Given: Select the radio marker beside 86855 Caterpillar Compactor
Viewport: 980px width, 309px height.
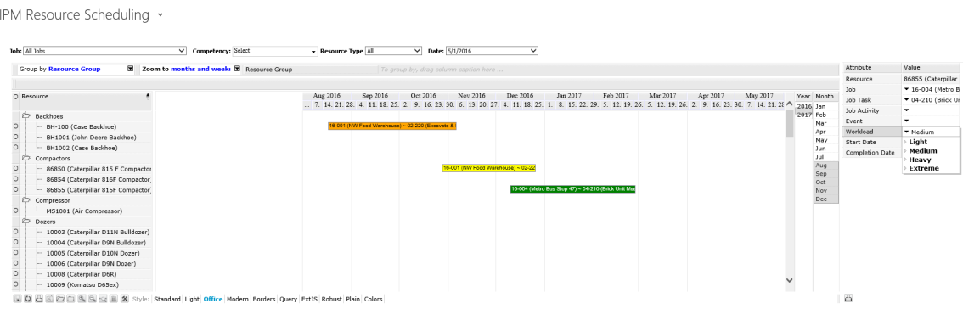Looking at the screenshot, I should tap(15, 190).
